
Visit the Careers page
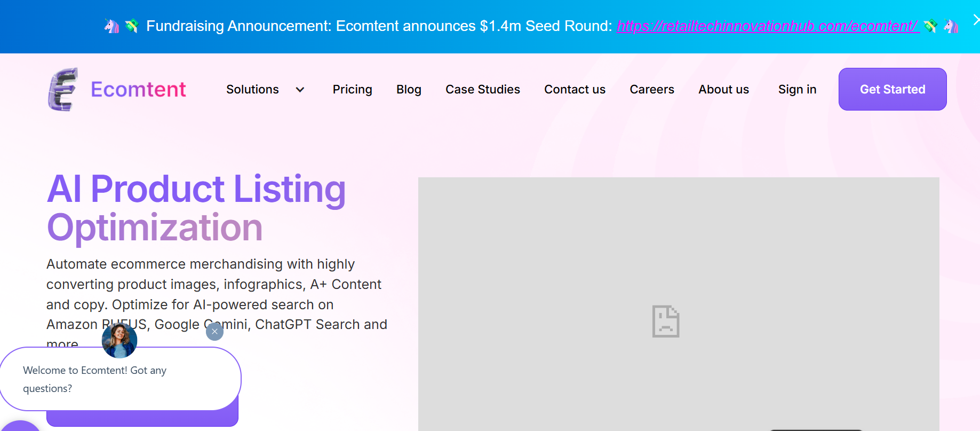[652, 89]
